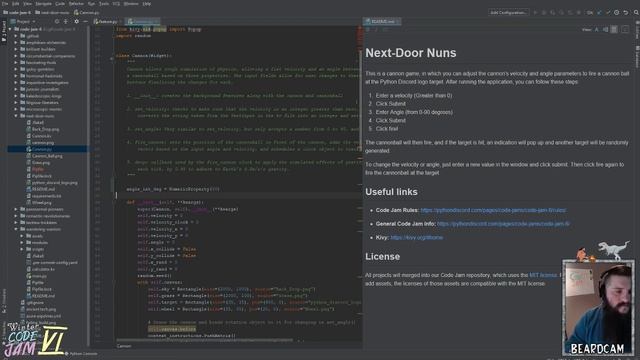Select Cannon.py file in next-door-nuns
Viewport: 640px width, 360px height.
coord(41,149)
